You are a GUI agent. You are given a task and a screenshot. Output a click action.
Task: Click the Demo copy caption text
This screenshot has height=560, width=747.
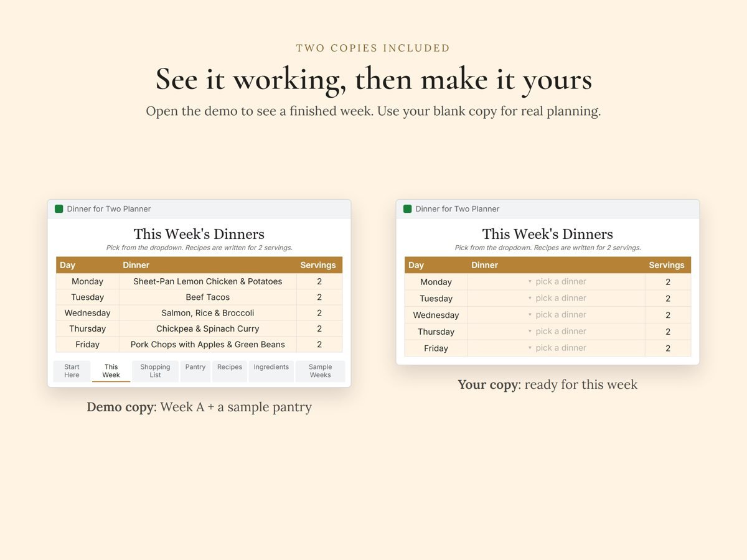(x=199, y=407)
